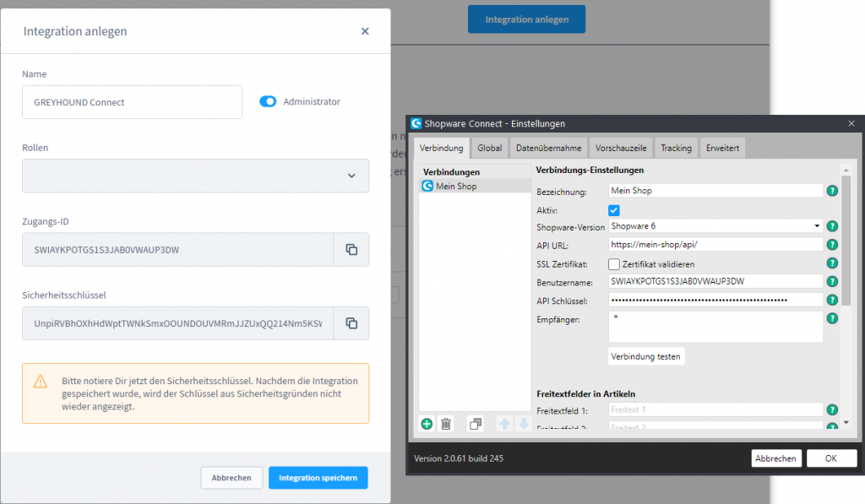Click the Benutzername input field

click(x=715, y=282)
